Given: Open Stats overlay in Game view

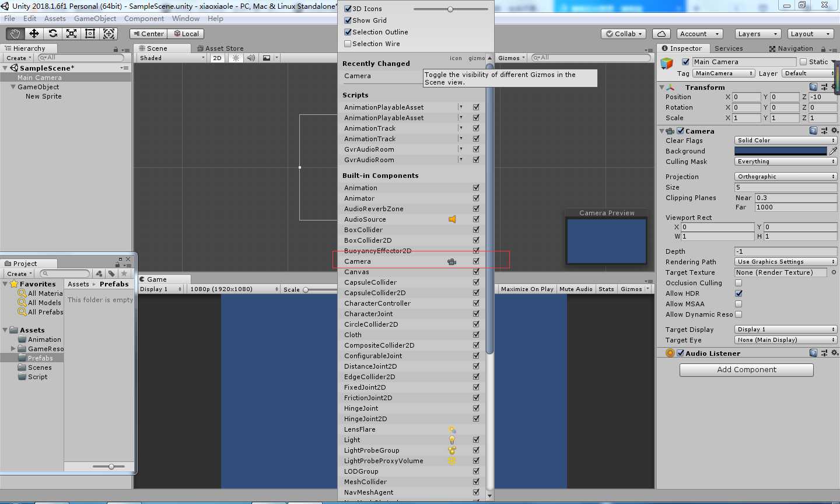Looking at the screenshot, I should tap(606, 289).
